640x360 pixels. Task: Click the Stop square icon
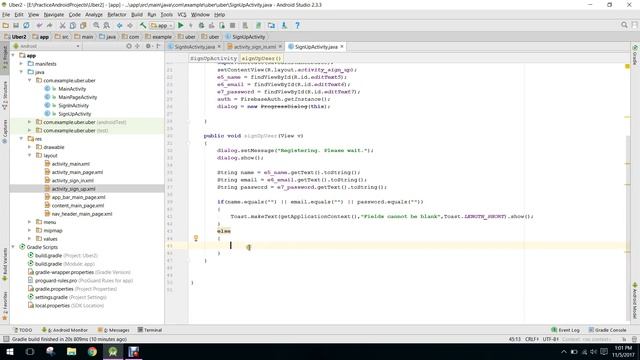click(233, 25)
